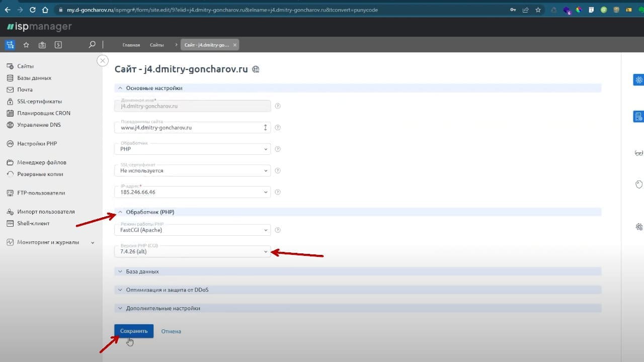The height and width of the screenshot is (362, 644).
Task: Show help for IP-адрес field
Action: point(278,192)
